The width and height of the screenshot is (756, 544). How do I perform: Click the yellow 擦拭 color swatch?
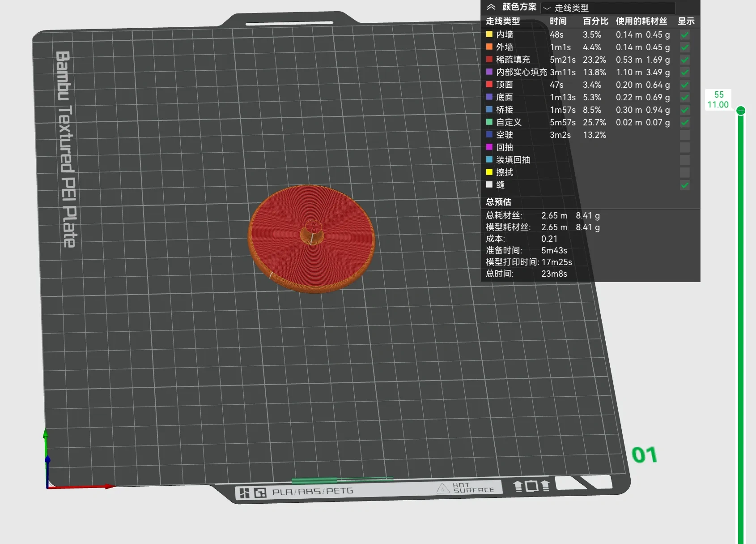point(489,172)
